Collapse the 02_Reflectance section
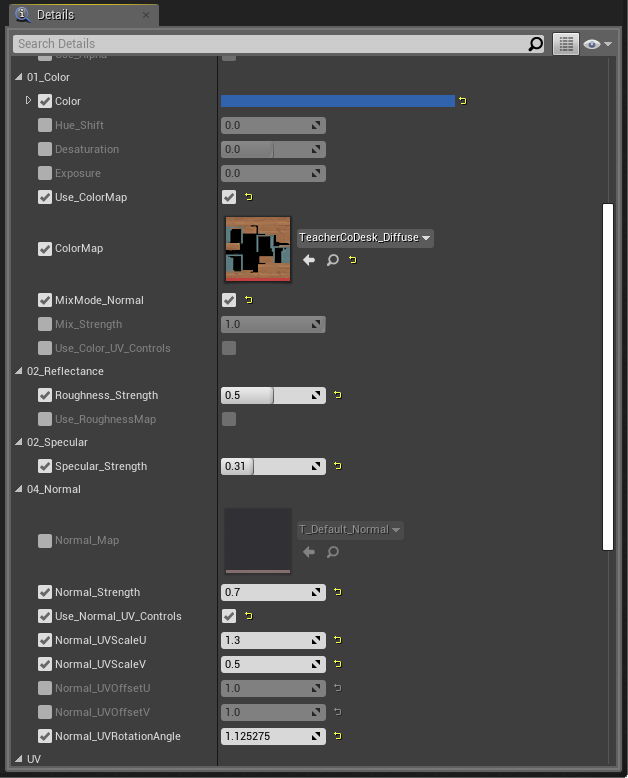This screenshot has width=628, height=778. (19, 371)
